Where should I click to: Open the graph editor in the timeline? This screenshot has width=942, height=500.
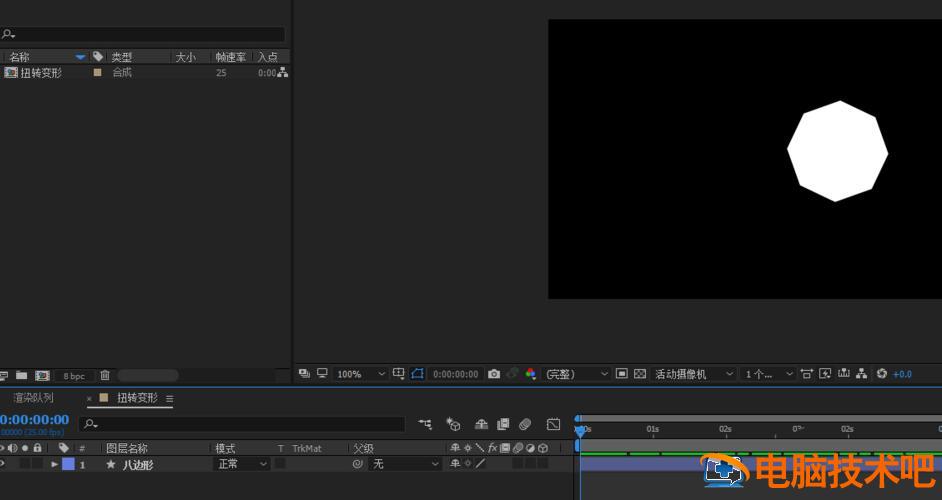click(x=553, y=425)
